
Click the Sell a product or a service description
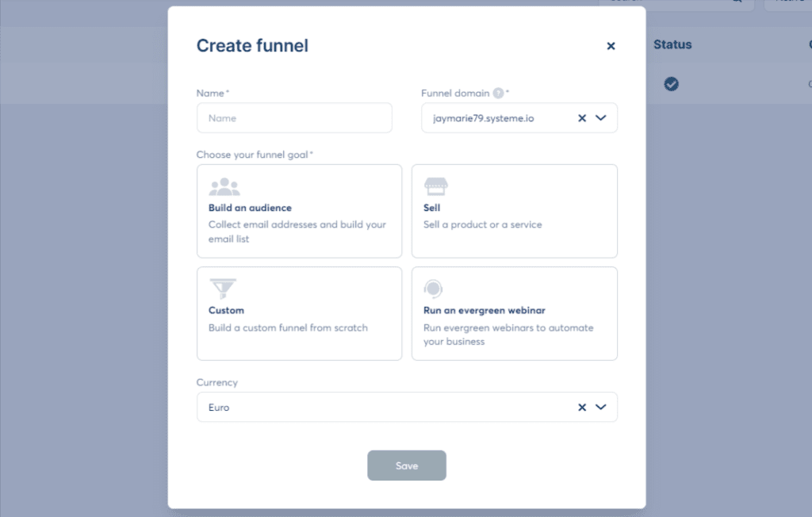click(x=483, y=225)
